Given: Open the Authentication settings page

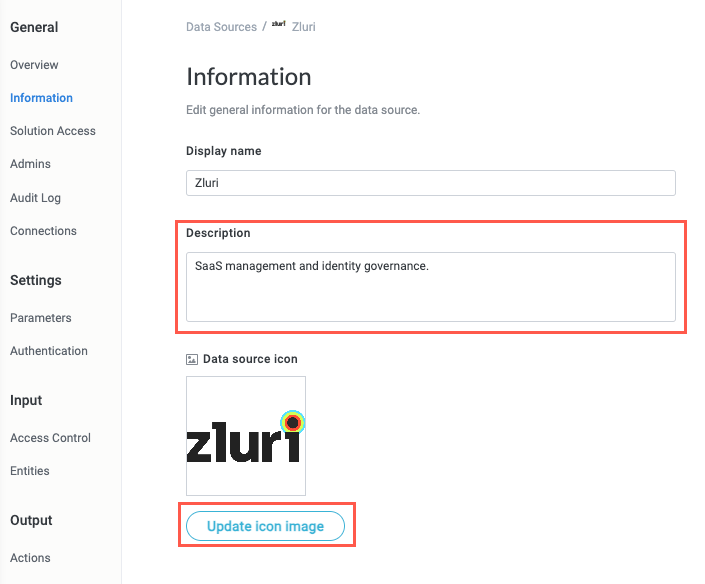Looking at the screenshot, I should click(49, 351).
